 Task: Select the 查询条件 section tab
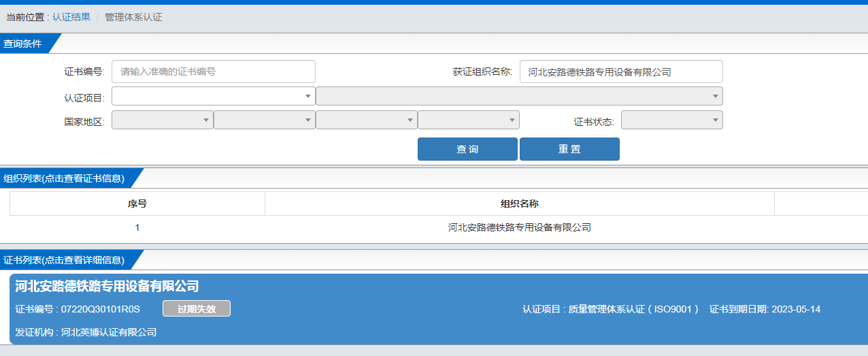pos(26,44)
